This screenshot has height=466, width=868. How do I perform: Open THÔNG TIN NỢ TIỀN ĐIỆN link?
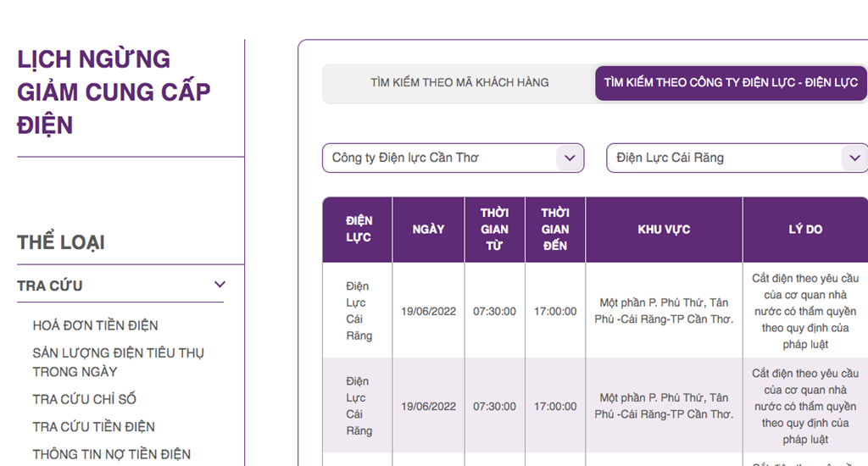tap(111, 454)
